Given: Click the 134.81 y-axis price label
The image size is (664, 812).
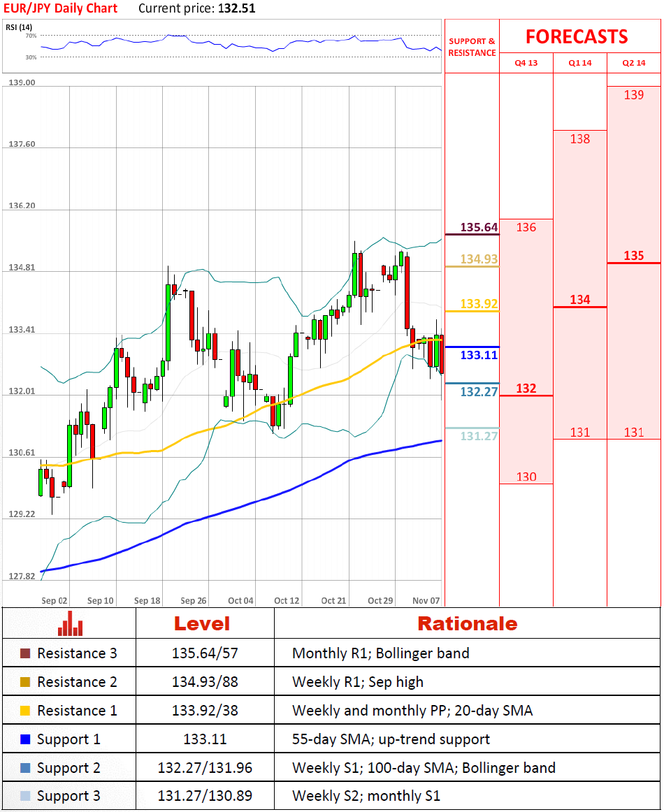Looking at the screenshot, I should click(22, 267).
